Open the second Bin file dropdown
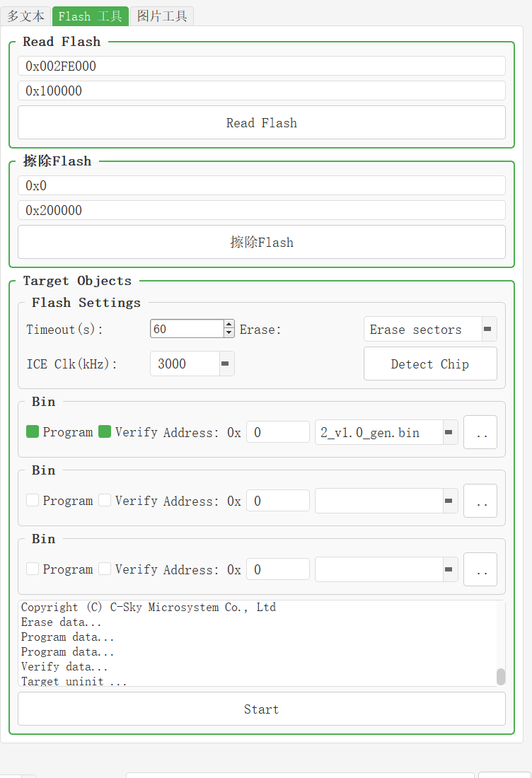532x778 pixels. click(386, 501)
